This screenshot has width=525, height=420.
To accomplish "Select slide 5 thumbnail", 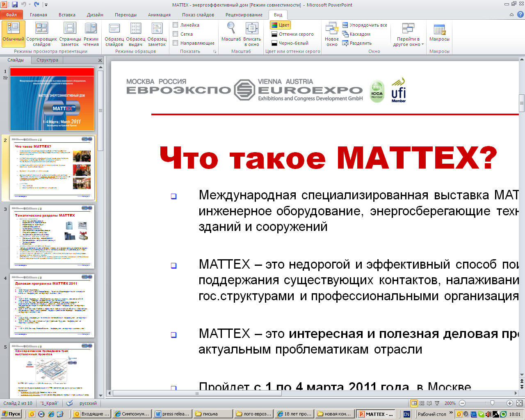I will (x=52, y=370).
